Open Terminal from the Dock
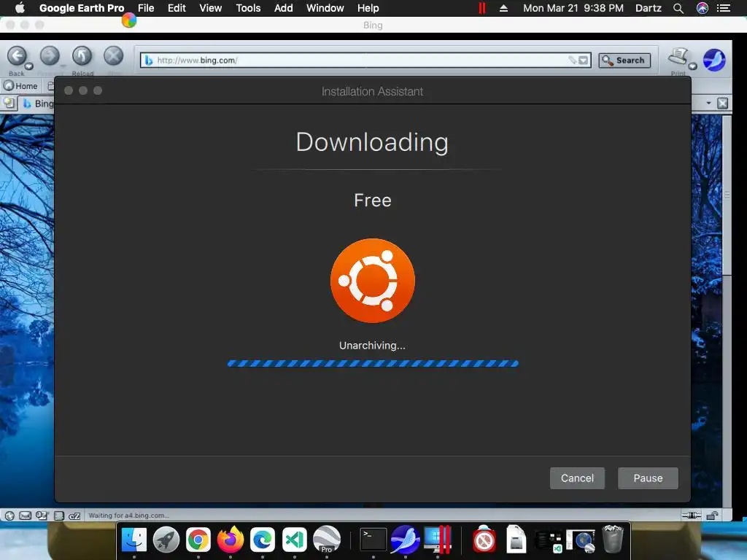 (x=373, y=540)
